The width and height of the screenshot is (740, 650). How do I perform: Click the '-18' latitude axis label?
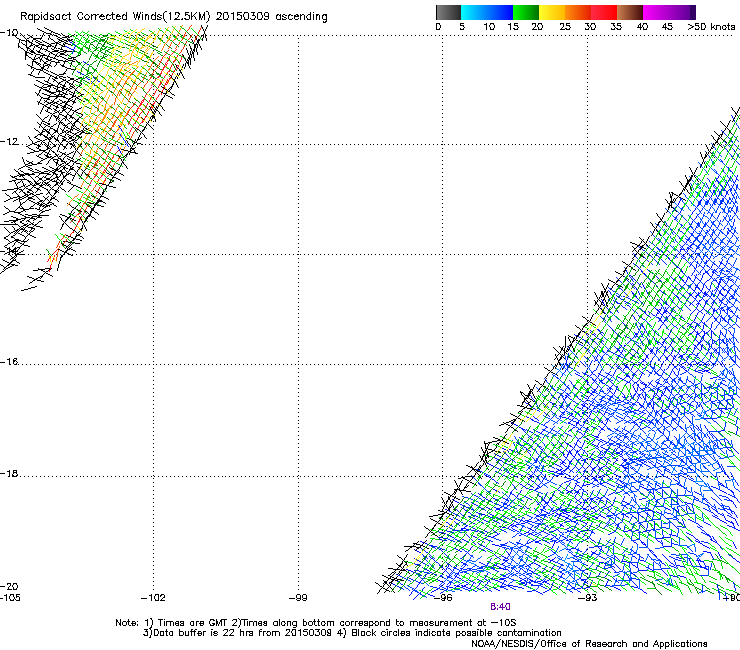[x=9, y=473]
